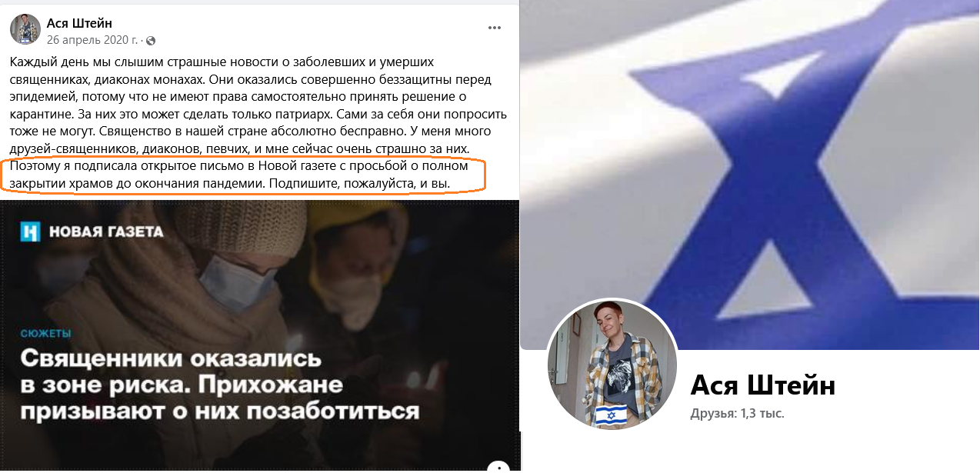This screenshot has height=473, width=980.
Task: Click the small author avatar on the post
Action: click(25, 29)
